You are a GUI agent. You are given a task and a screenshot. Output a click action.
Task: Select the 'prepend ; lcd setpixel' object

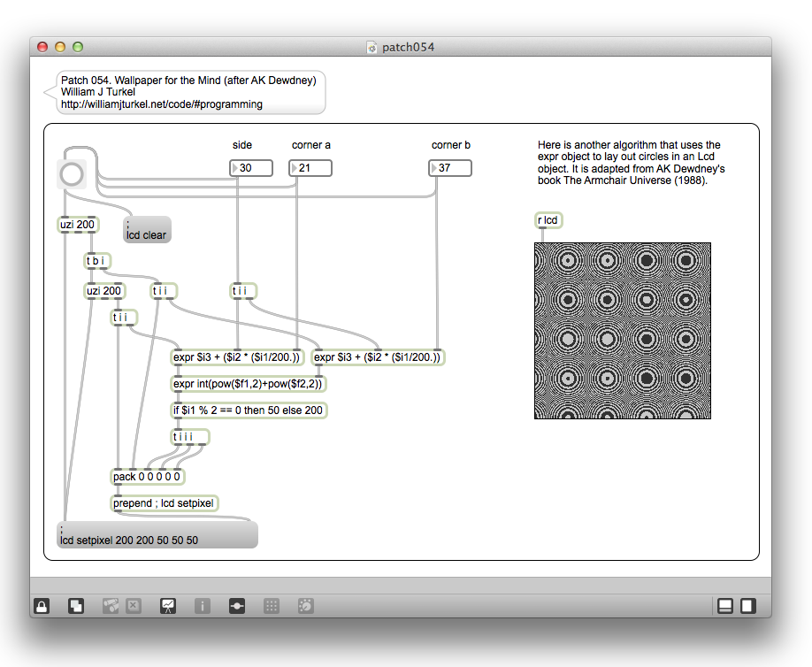(165, 503)
